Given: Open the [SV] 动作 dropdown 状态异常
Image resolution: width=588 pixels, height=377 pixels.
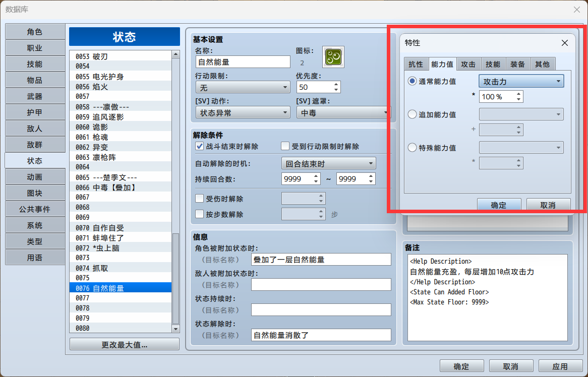Looking at the screenshot, I should [x=243, y=112].
